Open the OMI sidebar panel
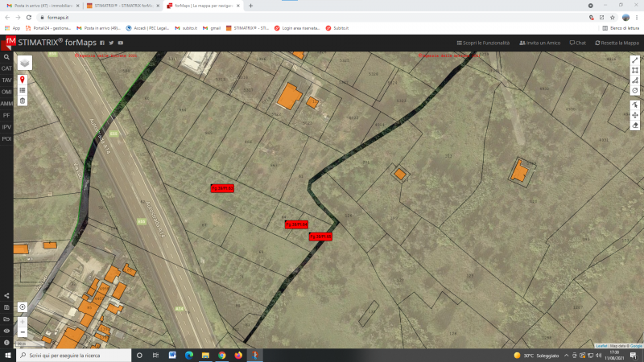 (x=6, y=92)
